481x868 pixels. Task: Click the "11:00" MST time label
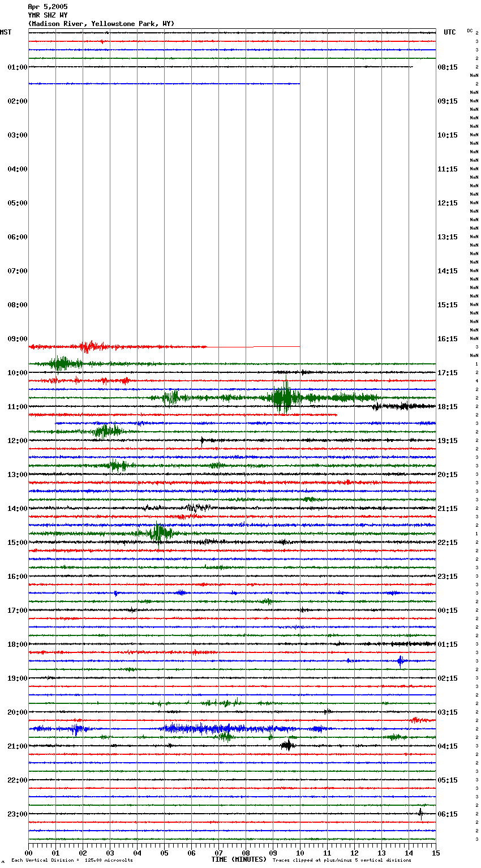(18, 407)
